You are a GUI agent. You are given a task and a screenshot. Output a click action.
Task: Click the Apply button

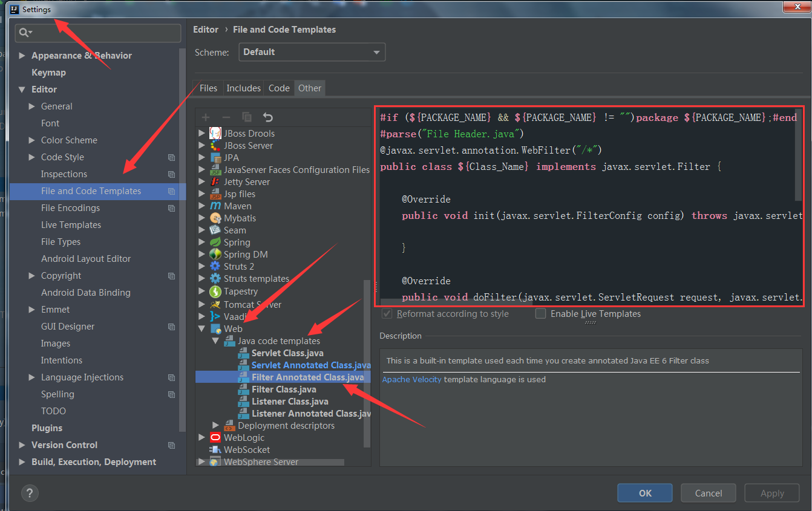coord(772,493)
